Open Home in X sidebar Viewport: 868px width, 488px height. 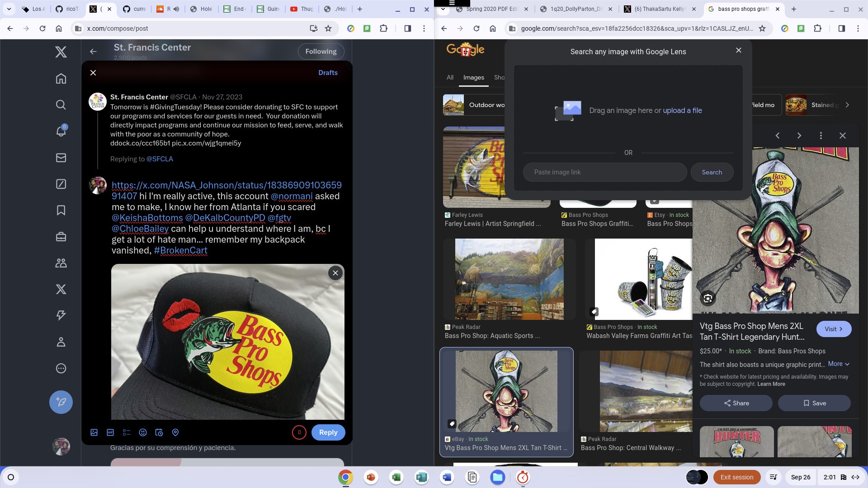(61, 79)
